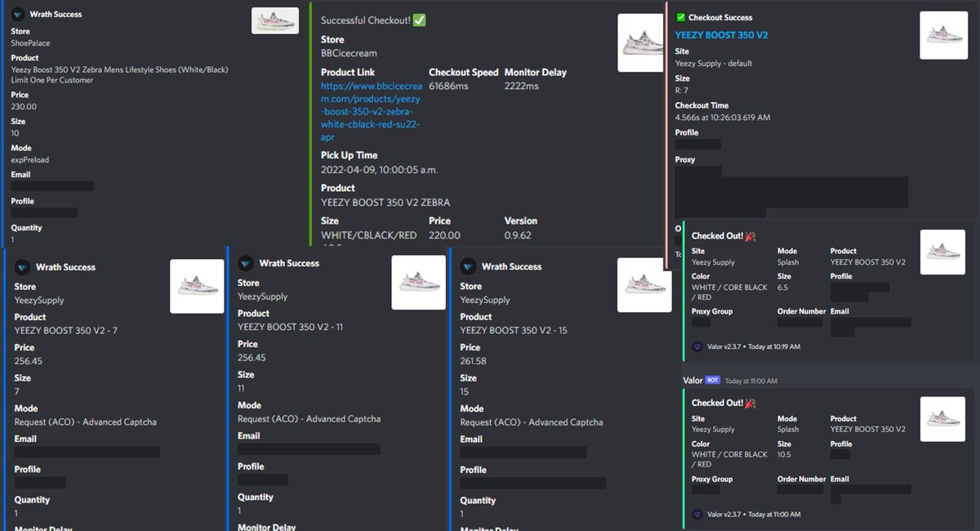Open the bbcicecream.com product link

pos(372,111)
